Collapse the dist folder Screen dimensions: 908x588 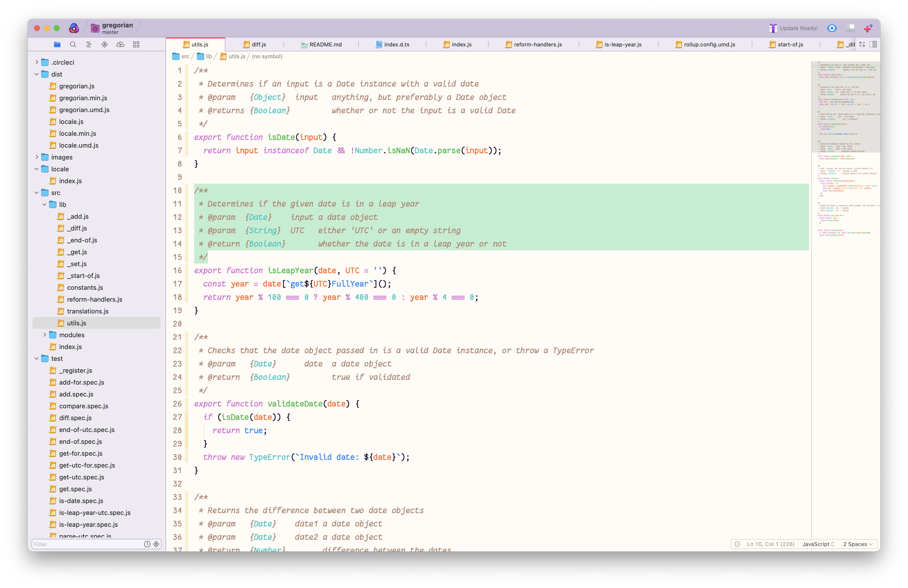37,74
